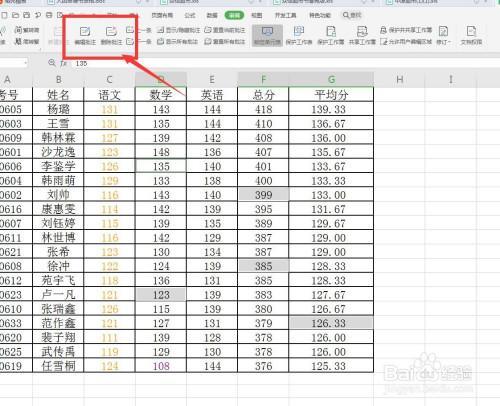Click the Delete Comment (删除批注) icon
Viewport: 500px width, 406px height.
pyautogui.click(x=111, y=32)
